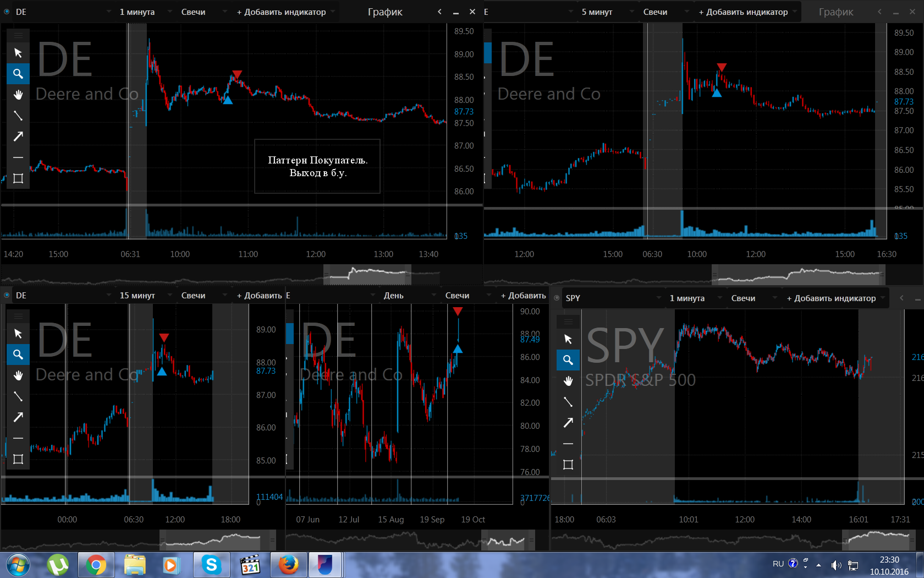Click the volume icon in system tray

tap(836, 565)
